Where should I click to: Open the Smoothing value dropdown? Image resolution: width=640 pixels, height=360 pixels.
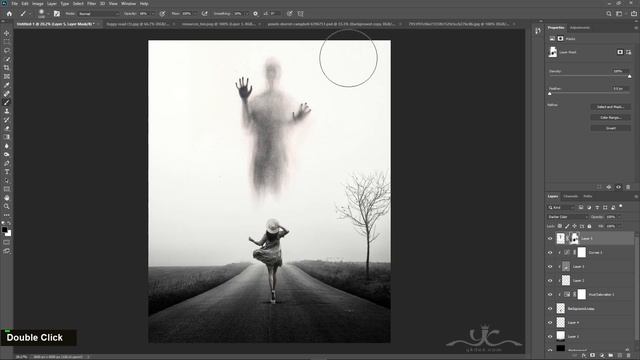tap(247, 13)
